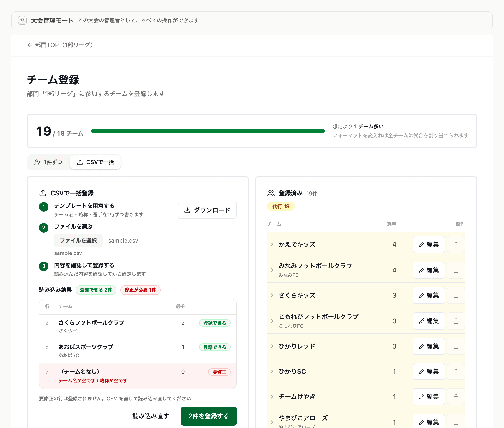
Task: Expand the こもれびフットボールクラブ row
Action: point(272,321)
